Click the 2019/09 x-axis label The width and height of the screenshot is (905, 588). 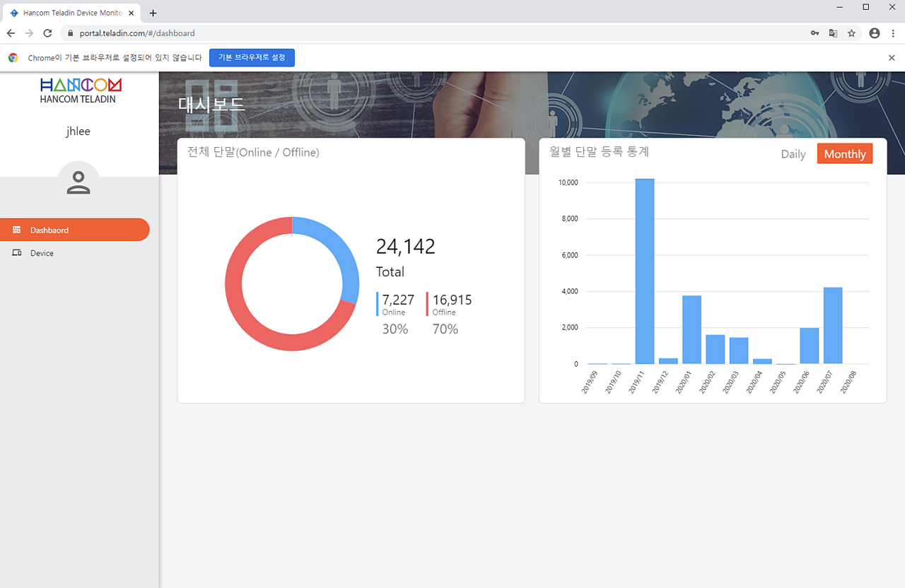[590, 382]
